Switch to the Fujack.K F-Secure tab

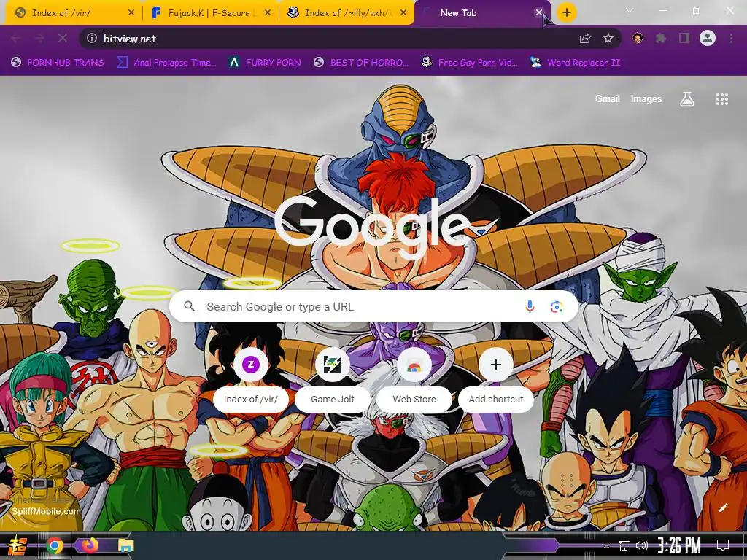pyautogui.click(x=208, y=13)
